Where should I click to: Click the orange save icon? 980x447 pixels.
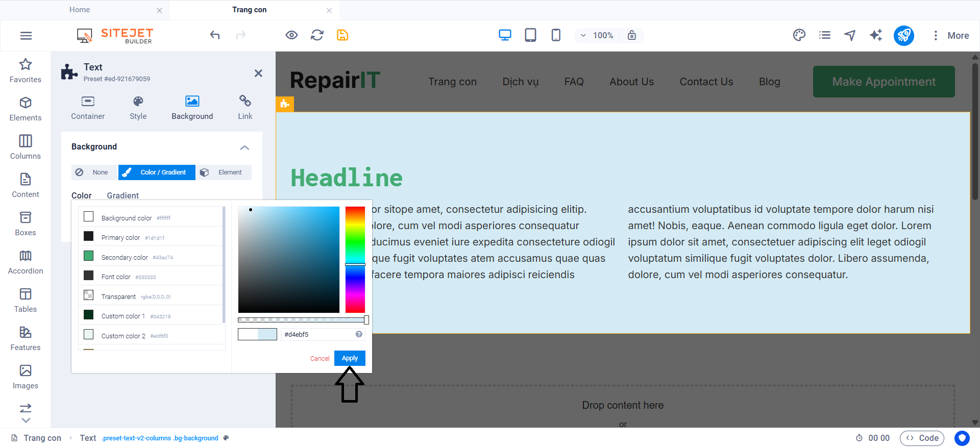(342, 35)
